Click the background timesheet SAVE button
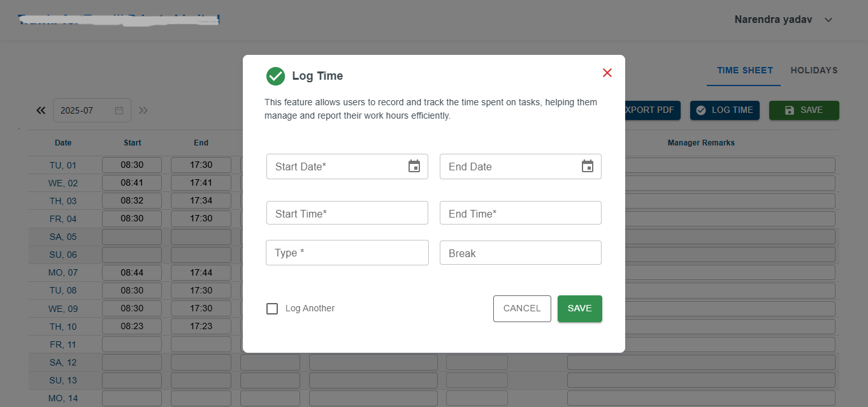Viewport: 868px width, 407px height. coord(804,110)
